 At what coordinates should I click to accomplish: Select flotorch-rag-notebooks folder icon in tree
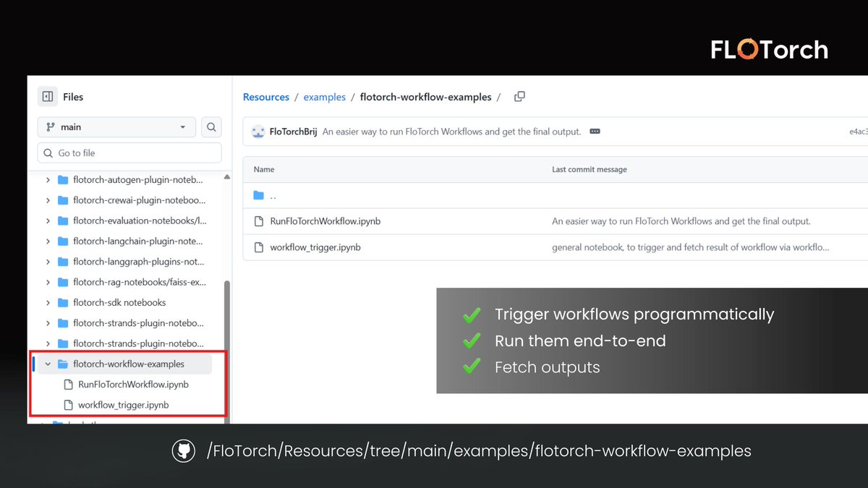point(62,282)
